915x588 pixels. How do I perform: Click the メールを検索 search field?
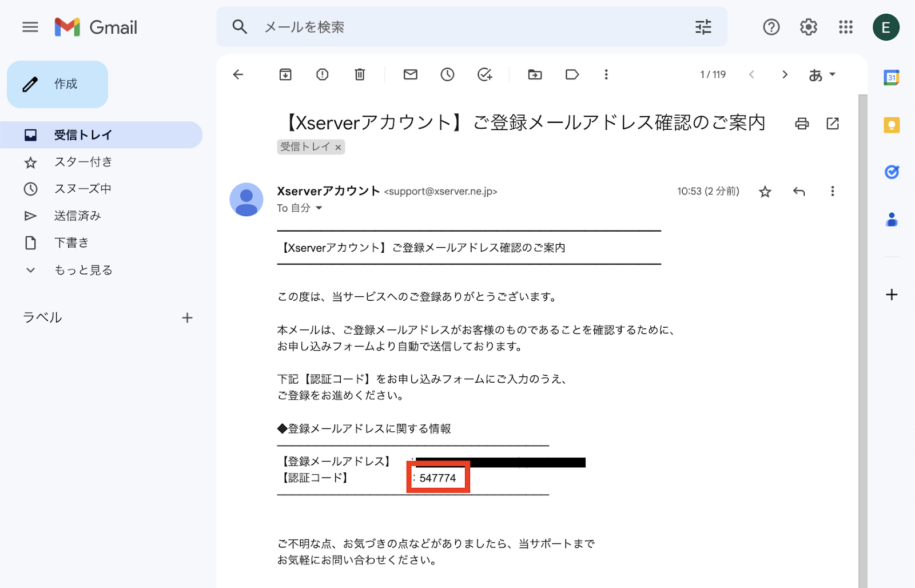[472, 27]
